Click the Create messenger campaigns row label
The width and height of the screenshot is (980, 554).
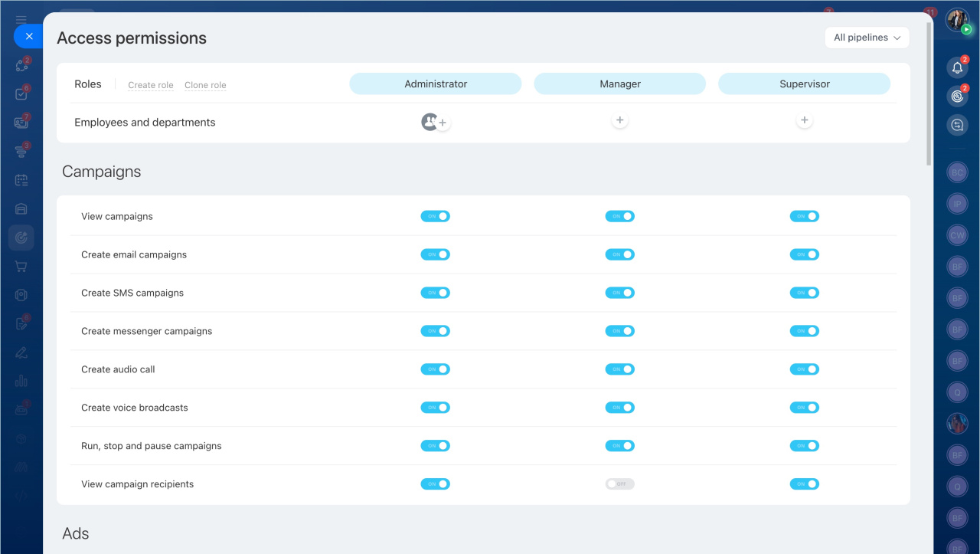[147, 331]
